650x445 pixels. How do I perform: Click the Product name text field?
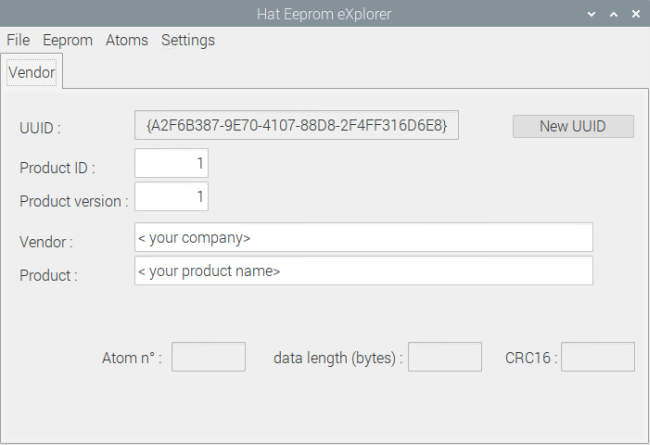(x=364, y=271)
